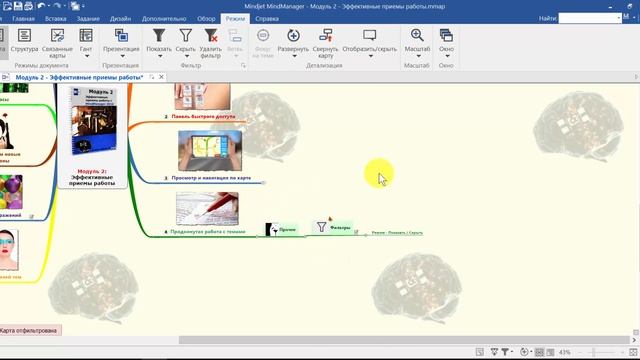Expand the Отобразить/скрыть dropdown arrow
Screen dimensions: 640x360
[370, 56]
